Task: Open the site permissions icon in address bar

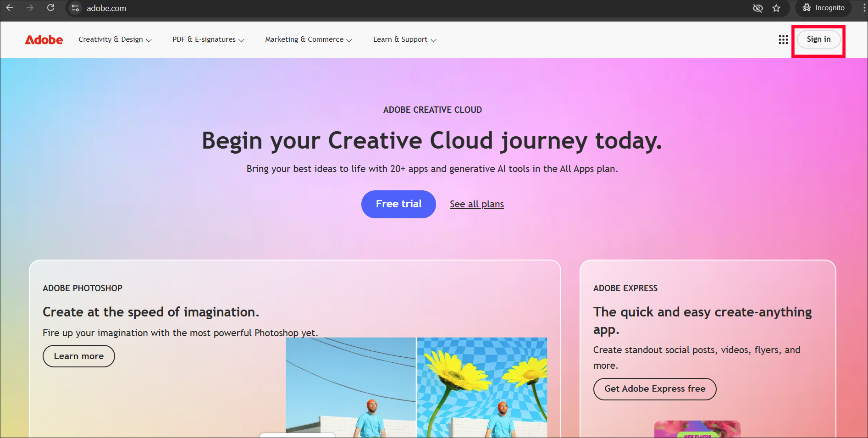Action: coord(75,8)
